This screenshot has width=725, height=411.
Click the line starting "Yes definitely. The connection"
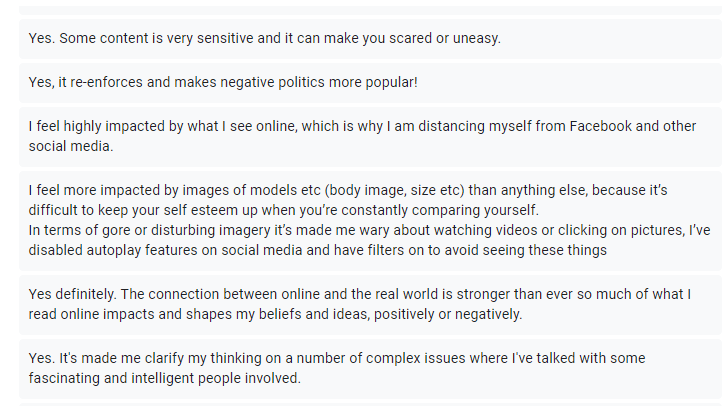358,294
